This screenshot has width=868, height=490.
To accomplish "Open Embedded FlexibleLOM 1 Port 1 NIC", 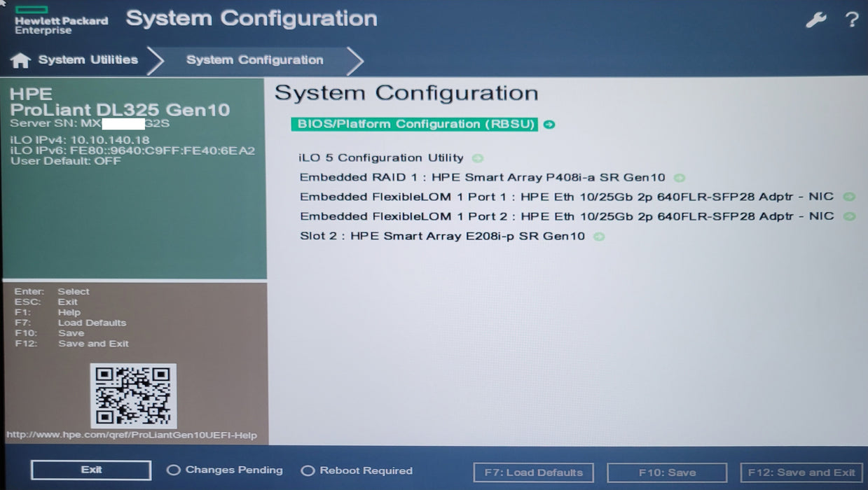I will pyautogui.click(x=567, y=197).
